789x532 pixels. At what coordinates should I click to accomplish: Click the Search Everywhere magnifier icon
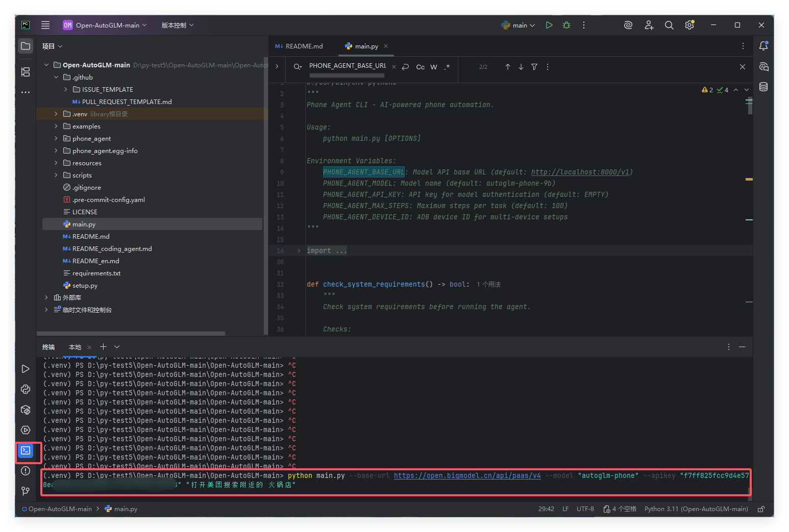(669, 25)
